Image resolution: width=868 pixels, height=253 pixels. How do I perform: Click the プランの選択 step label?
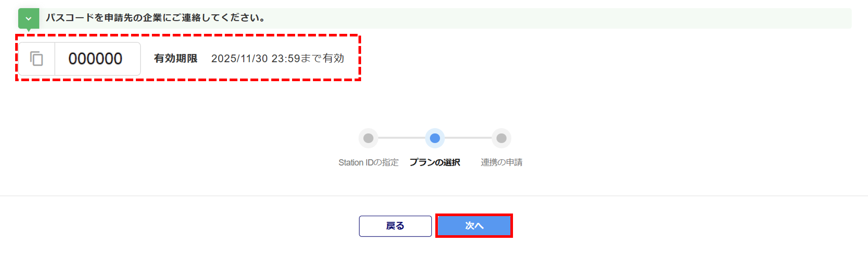point(435,162)
